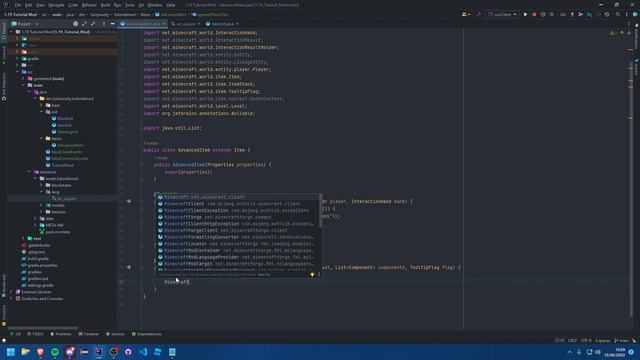Select en_us.json file in project tree
Viewport: 640px width, 360px height.
[x=64, y=199]
